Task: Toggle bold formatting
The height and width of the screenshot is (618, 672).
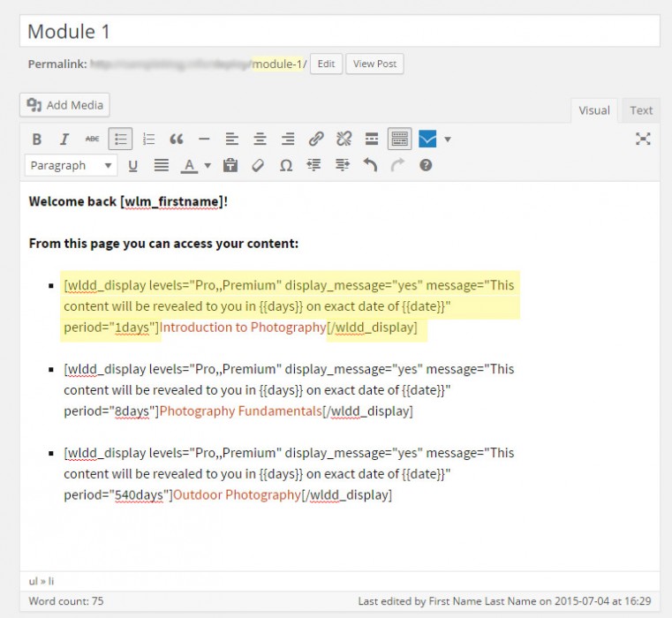Action: pyautogui.click(x=37, y=139)
